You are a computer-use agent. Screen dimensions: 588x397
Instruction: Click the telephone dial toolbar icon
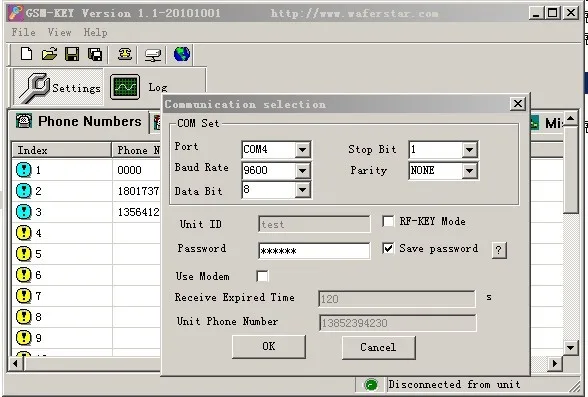pos(125,54)
